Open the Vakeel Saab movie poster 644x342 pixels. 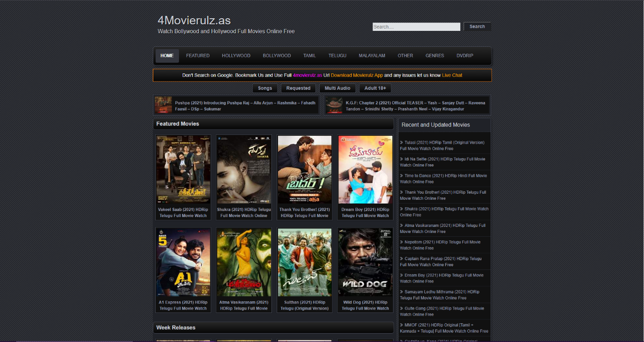click(x=183, y=169)
